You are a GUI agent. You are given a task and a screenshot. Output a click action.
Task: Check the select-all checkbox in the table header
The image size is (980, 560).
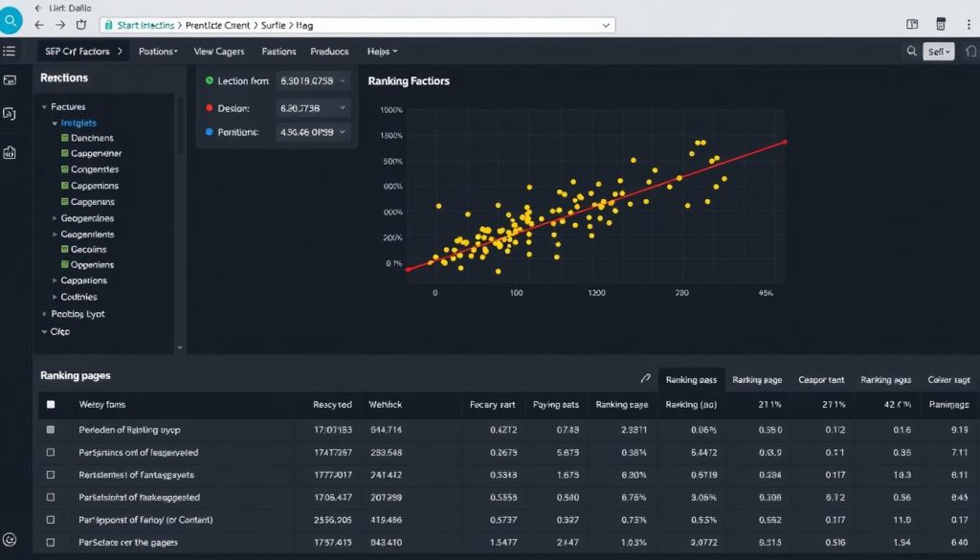click(x=53, y=404)
